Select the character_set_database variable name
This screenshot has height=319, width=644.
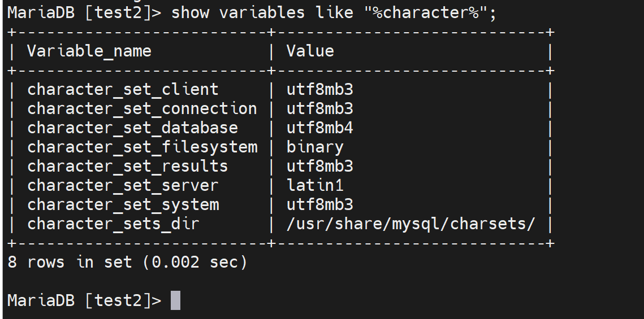coord(132,128)
